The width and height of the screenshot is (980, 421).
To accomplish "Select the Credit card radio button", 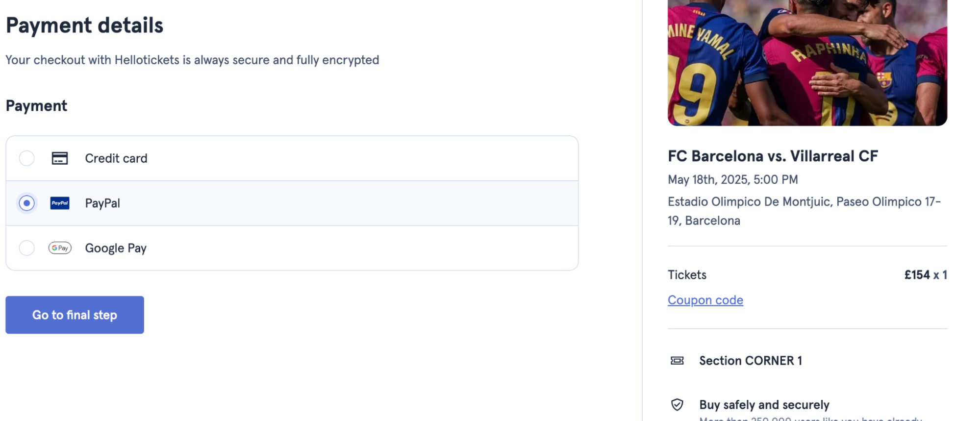I will (x=26, y=158).
